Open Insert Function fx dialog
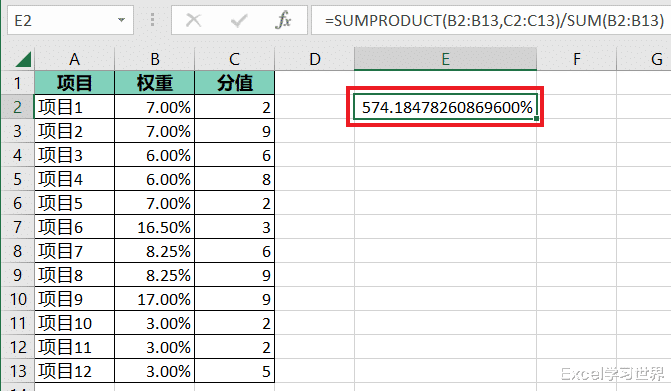This screenshot has width=671, height=391. [x=283, y=20]
